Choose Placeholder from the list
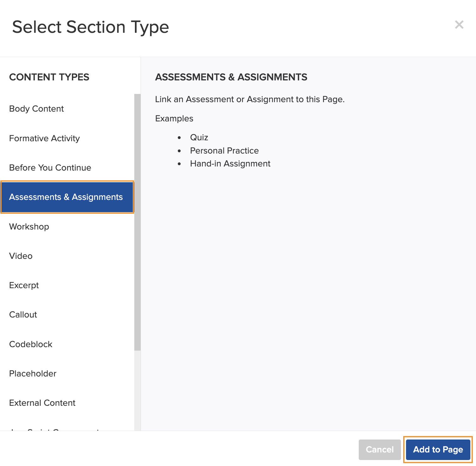Image resolution: width=476 pixels, height=466 pixels. point(32,373)
